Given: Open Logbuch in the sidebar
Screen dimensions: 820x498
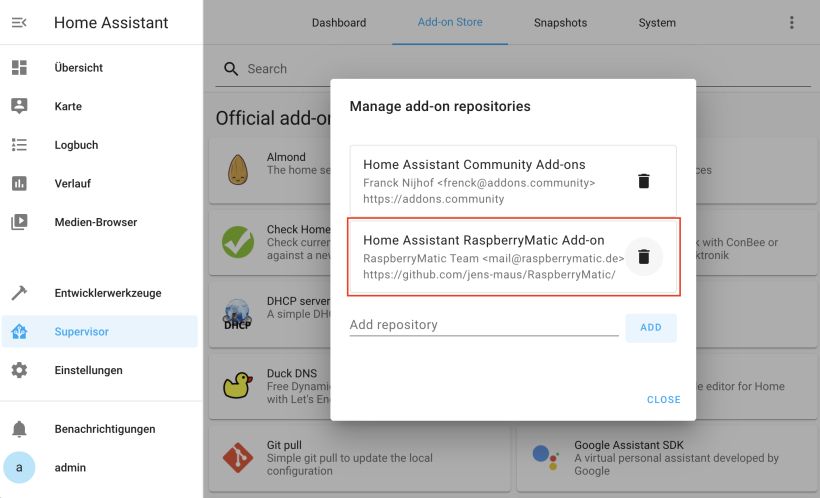Looking at the screenshot, I should tap(99, 145).
